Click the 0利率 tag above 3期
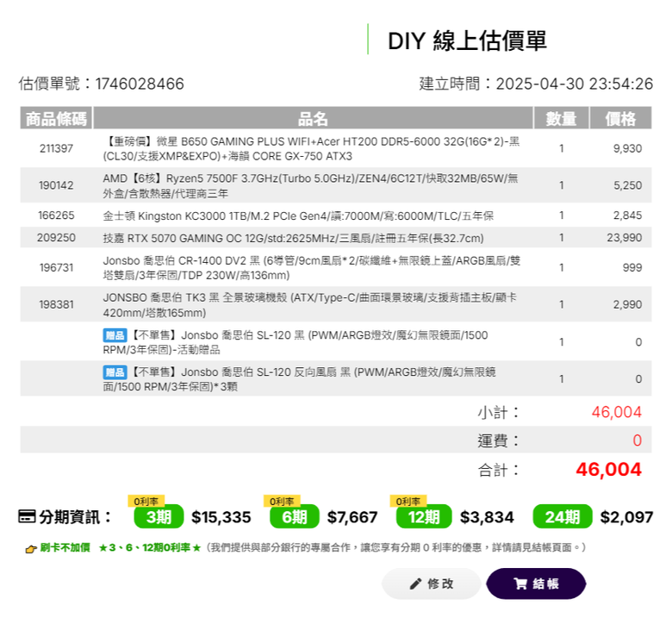The width and height of the screenshot is (672, 618). pos(146,501)
